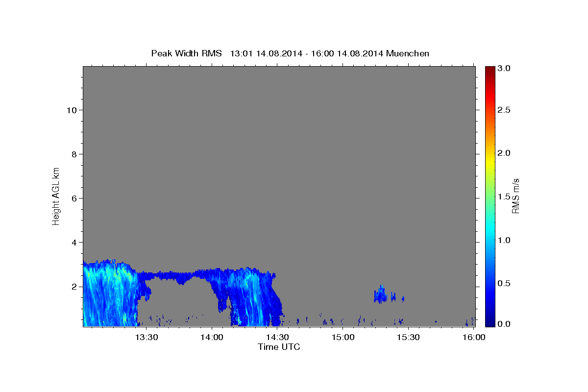Click the 'Height AGL km' axis label
The height and width of the screenshot is (392, 588).
pos(56,196)
